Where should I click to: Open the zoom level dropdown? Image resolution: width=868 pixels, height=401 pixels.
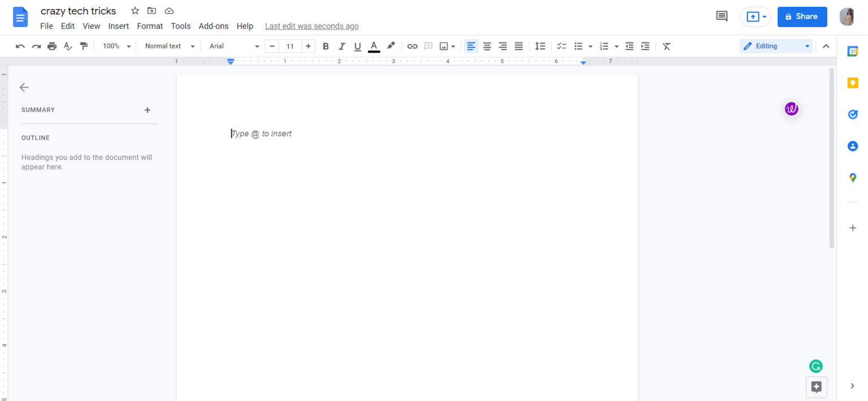[116, 46]
